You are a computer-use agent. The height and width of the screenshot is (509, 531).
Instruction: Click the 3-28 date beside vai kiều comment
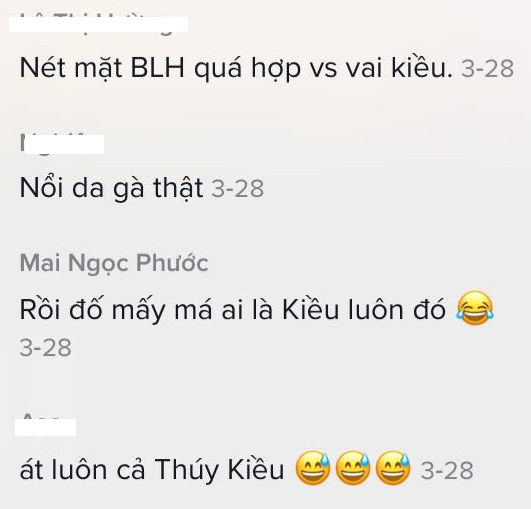point(487,69)
